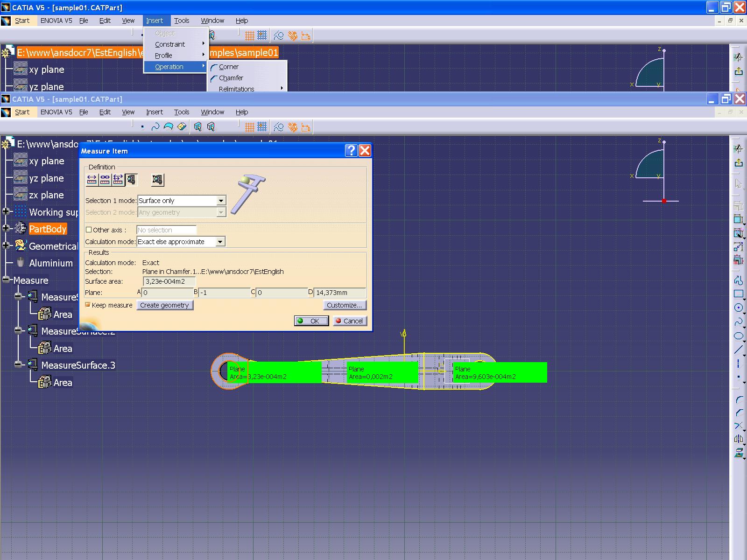The image size is (747, 560).
Task: Click the Contact Constraint icon in right toolbar
Action: [738, 232]
